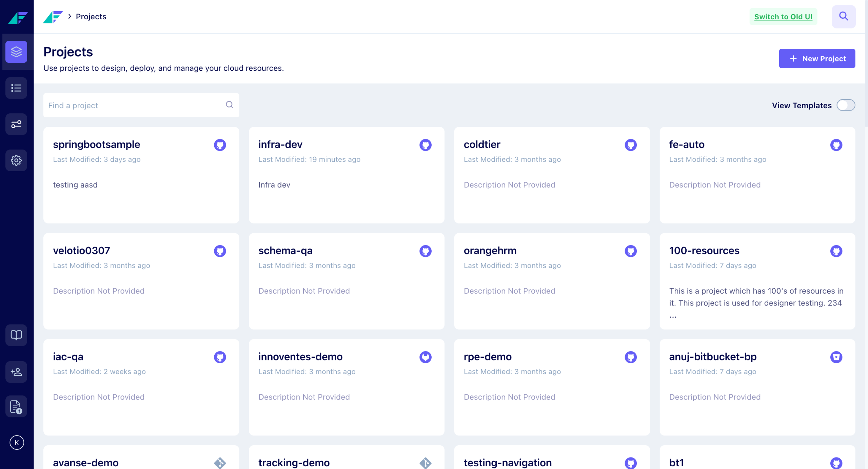Open the 100-resources project card

pyautogui.click(x=757, y=281)
